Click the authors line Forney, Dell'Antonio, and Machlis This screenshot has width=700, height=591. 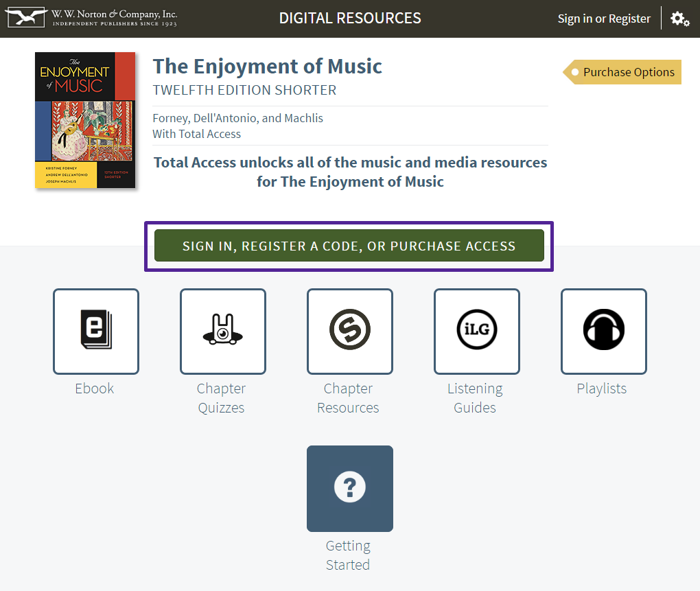238,118
